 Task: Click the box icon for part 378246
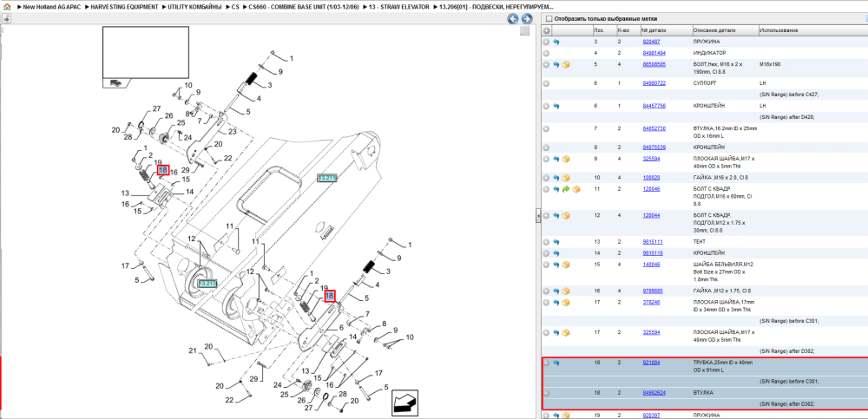click(566, 302)
